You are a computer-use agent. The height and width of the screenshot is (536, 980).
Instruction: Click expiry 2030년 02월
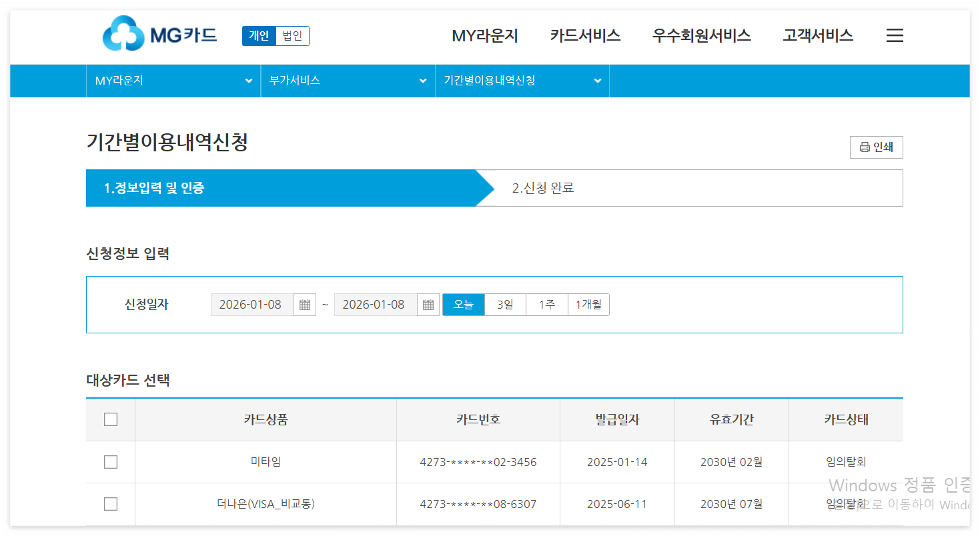click(x=731, y=462)
